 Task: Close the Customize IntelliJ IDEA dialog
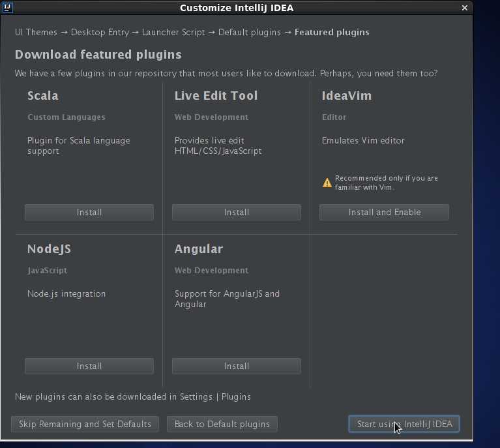tap(465, 8)
